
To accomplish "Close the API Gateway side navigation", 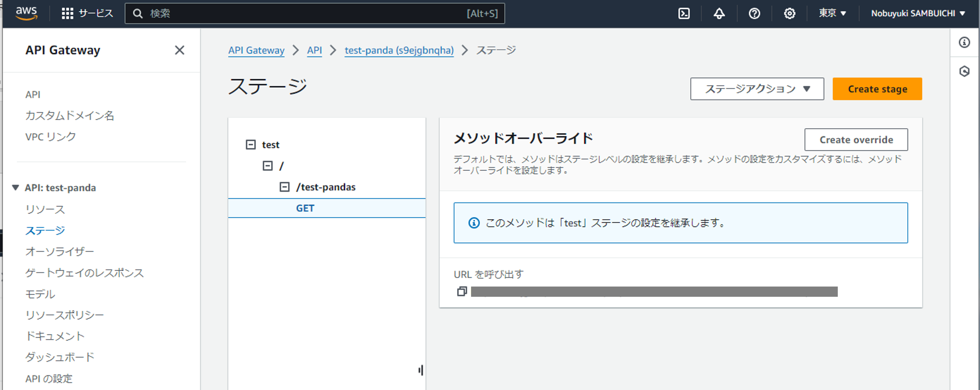I will click(x=180, y=50).
